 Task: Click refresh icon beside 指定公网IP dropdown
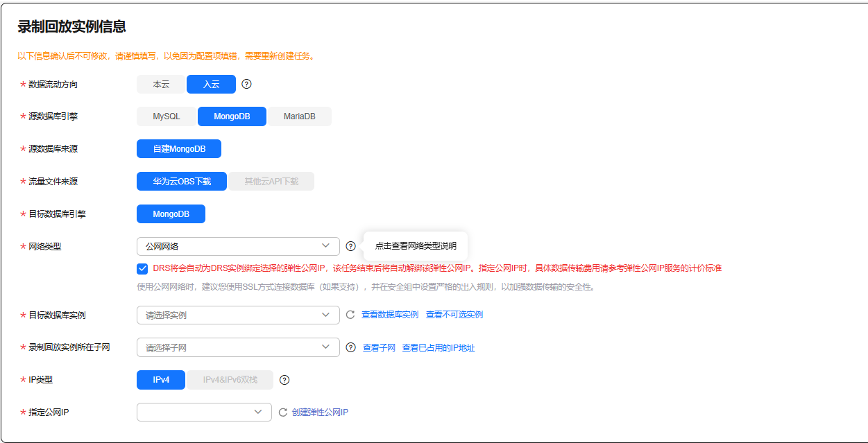[x=282, y=412]
